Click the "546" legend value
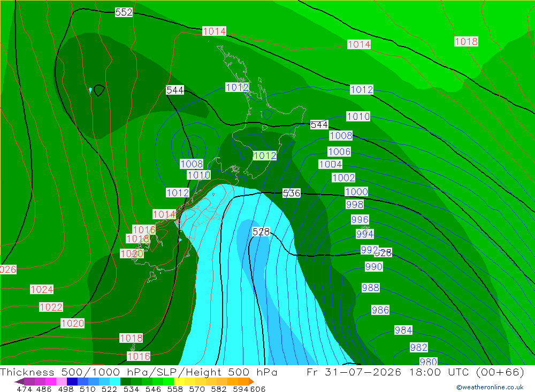 click(152, 389)
